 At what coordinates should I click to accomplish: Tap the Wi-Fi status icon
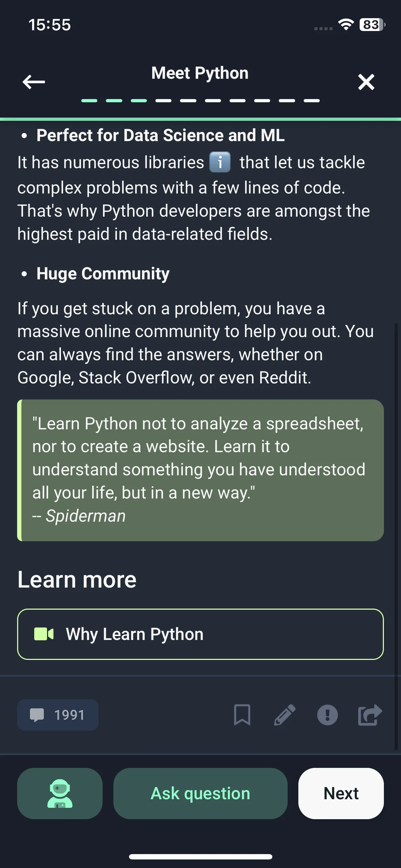click(x=346, y=25)
